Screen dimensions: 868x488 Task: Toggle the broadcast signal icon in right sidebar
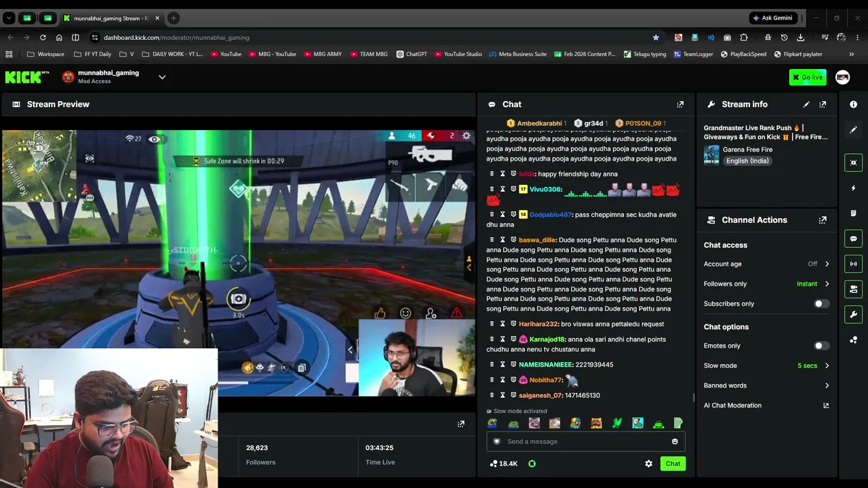pos(854,264)
